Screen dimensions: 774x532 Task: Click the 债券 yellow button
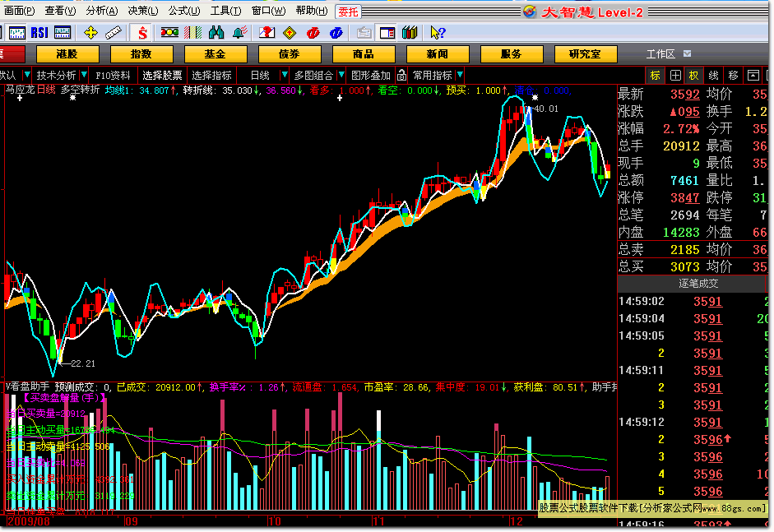click(290, 53)
